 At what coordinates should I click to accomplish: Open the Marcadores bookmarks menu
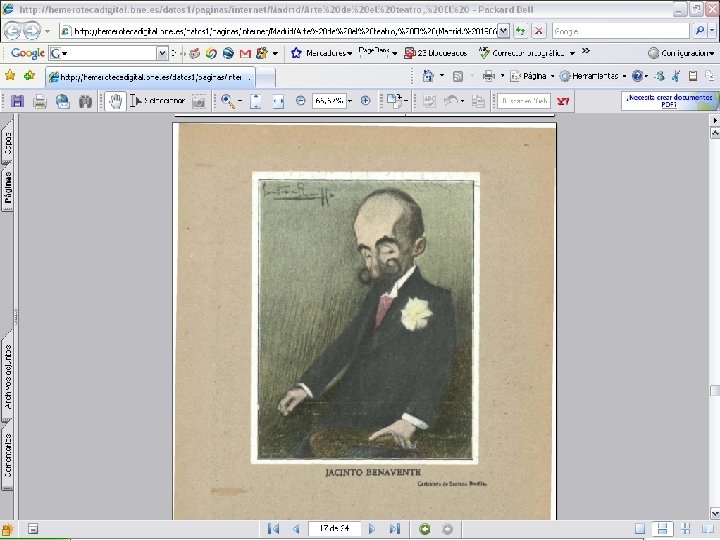322,53
